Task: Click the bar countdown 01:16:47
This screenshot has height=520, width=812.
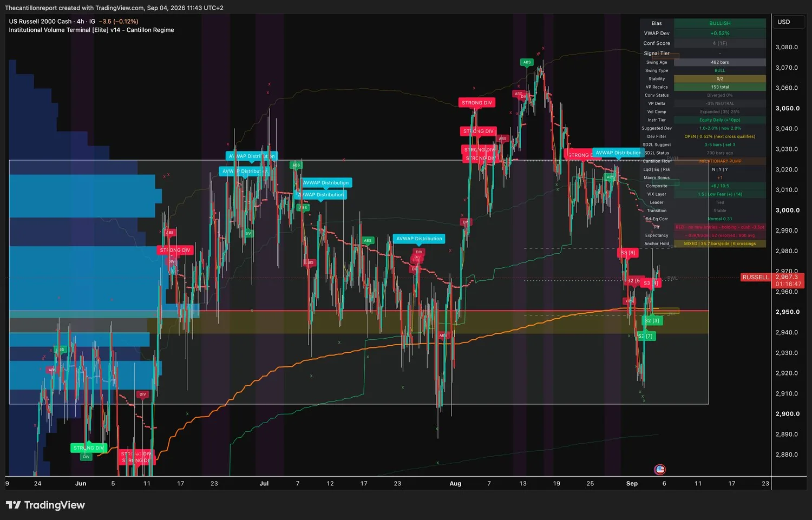Action: pyautogui.click(x=788, y=284)
